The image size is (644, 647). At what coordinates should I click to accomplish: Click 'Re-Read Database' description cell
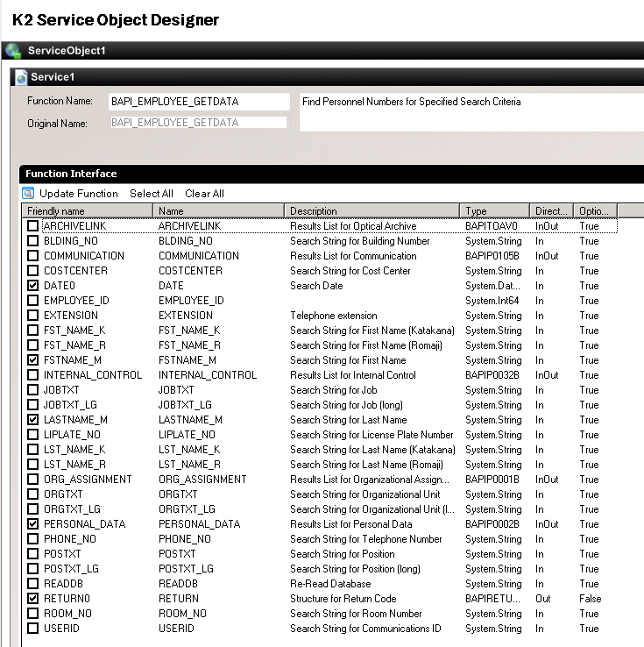tap(330, 584)
